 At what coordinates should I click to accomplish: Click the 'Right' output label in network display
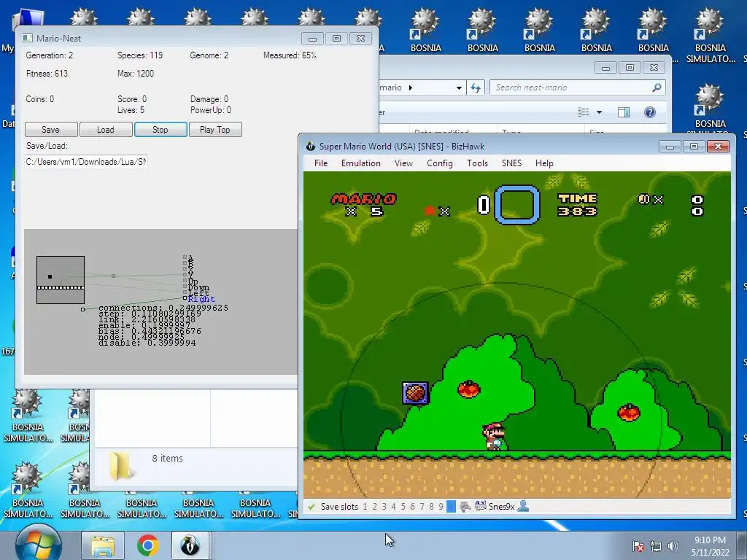tap(201, 299)
